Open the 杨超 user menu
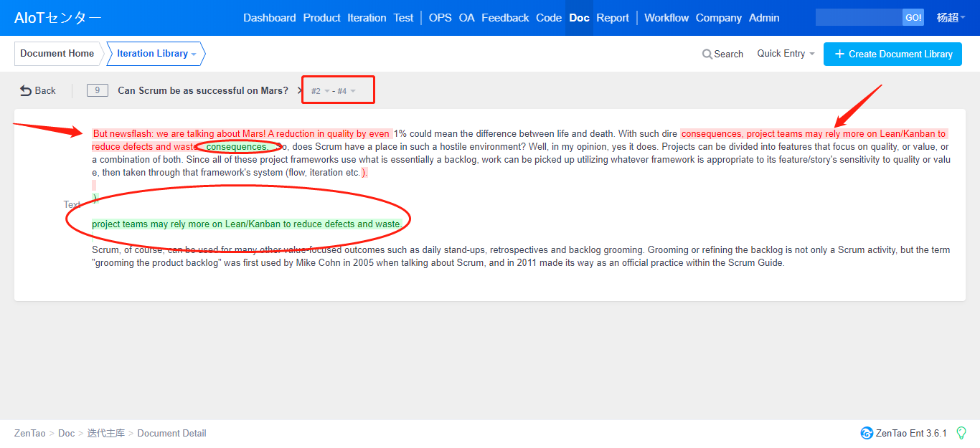This screenshot has width=980, height=448. 951,18
